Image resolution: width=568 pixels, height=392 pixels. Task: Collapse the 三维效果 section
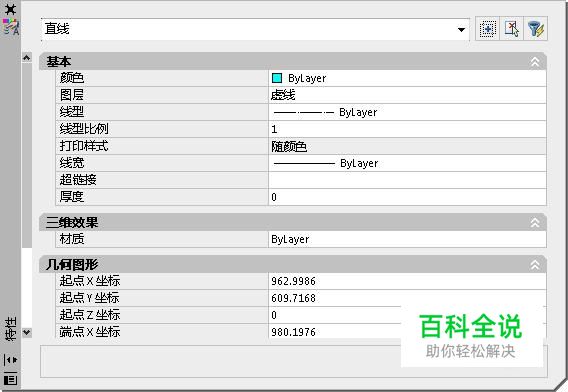point(535,223)
